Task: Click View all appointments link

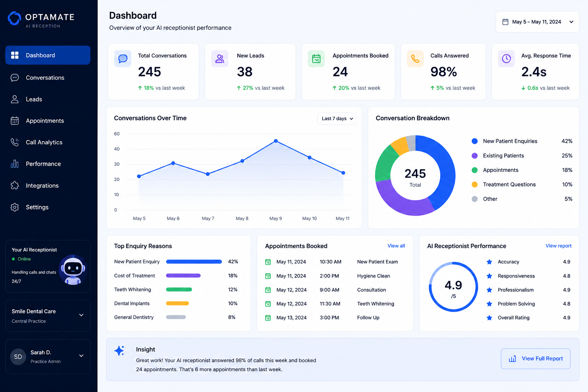Action: tap(396, 246)
